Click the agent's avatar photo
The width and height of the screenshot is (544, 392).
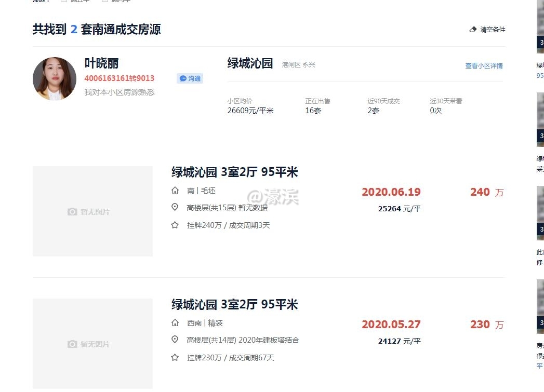point(55,78)
